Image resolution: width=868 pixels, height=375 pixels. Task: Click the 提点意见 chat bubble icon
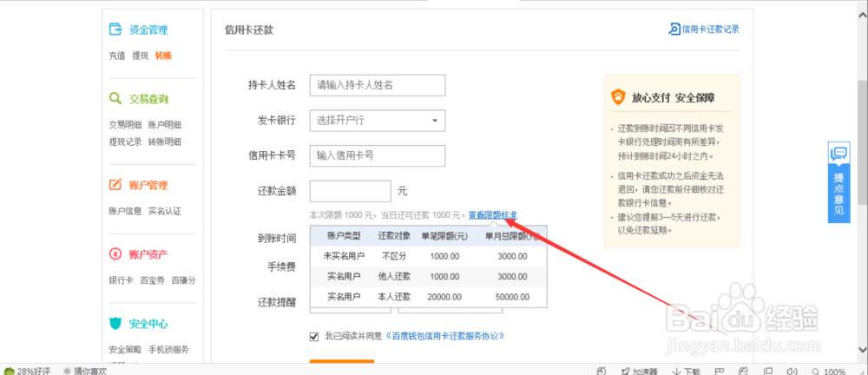(x=838, y=153)
